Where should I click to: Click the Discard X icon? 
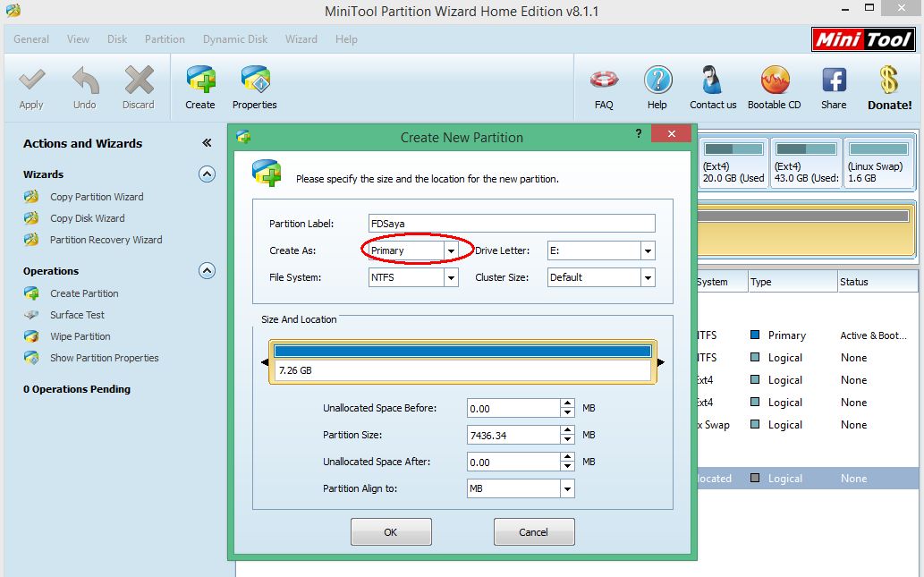[139, 81]
